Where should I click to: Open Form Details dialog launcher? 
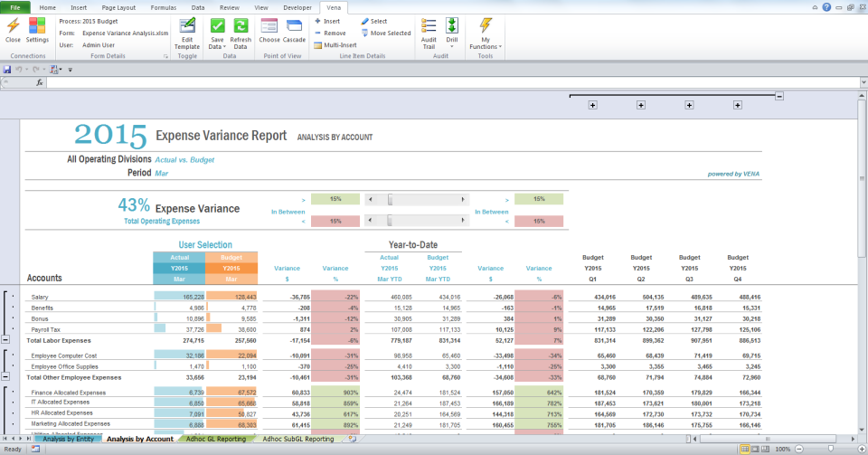click(165, 56)
